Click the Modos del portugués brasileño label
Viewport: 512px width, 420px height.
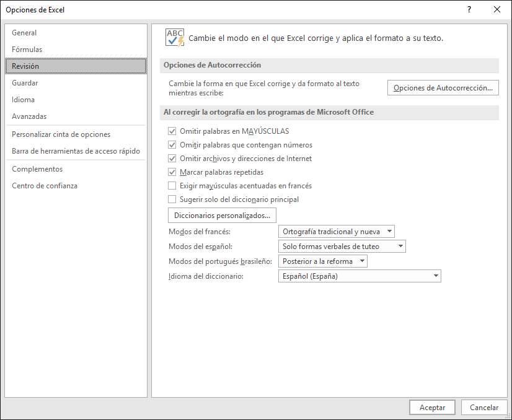click(221, 261)
